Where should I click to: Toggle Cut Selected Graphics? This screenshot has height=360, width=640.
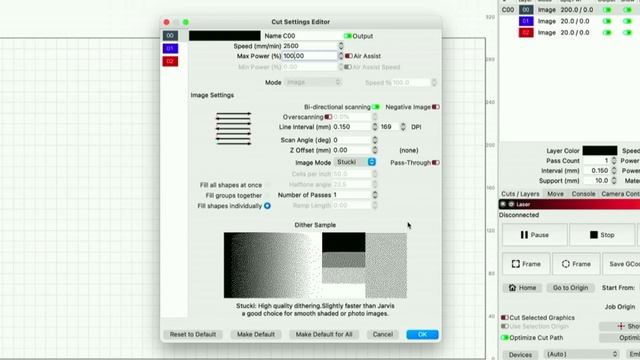[x=505, y=318]
